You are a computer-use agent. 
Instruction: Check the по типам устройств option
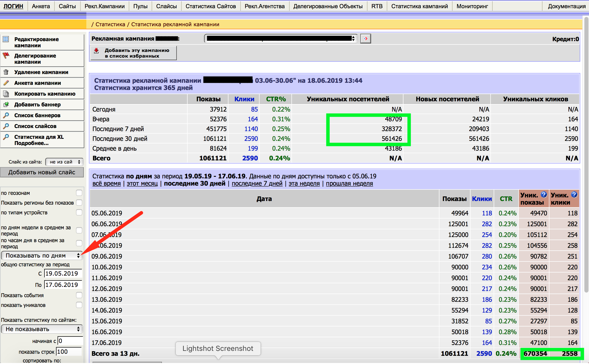[x=79, y=213]
